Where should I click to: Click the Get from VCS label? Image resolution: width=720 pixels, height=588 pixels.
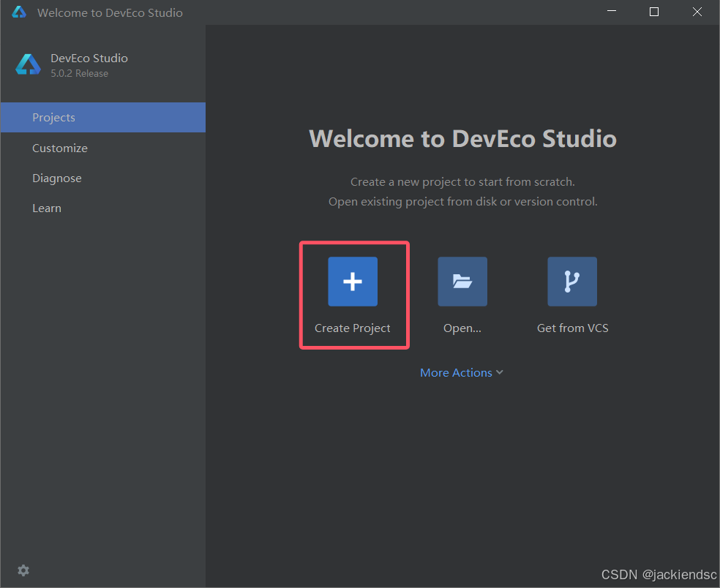click(x=573, y=328)
